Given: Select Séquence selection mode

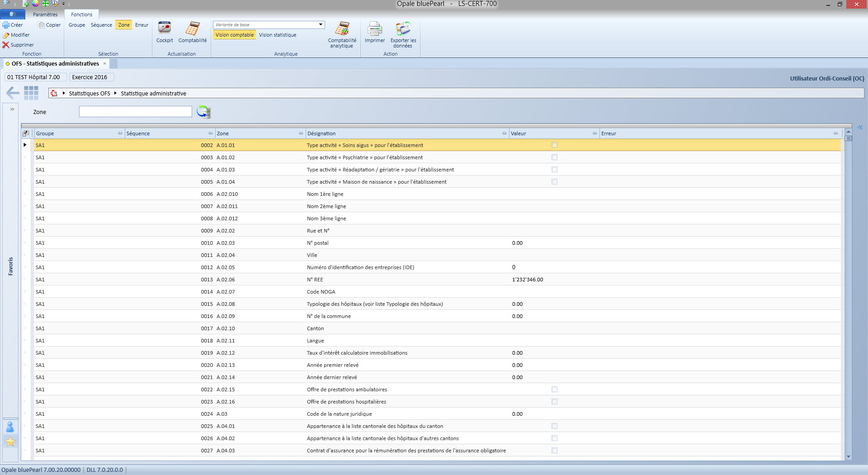Looking at the screenshot, I should [101, 25].
